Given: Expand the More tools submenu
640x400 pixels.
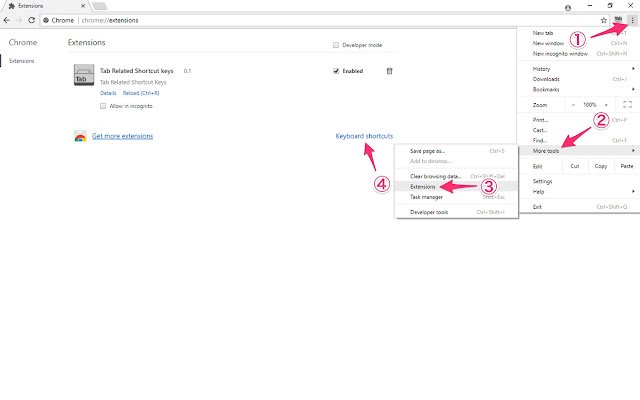Looking at the screenshot, I should point(578,151).
